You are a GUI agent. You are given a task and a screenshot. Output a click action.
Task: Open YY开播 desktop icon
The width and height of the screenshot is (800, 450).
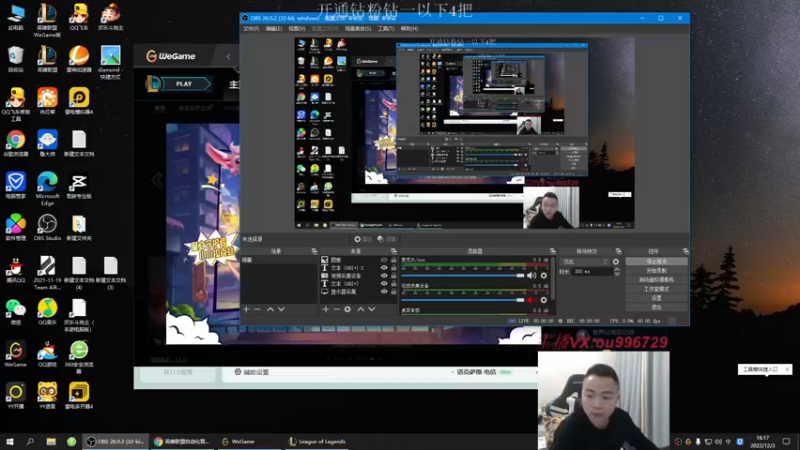coord(16,396)
